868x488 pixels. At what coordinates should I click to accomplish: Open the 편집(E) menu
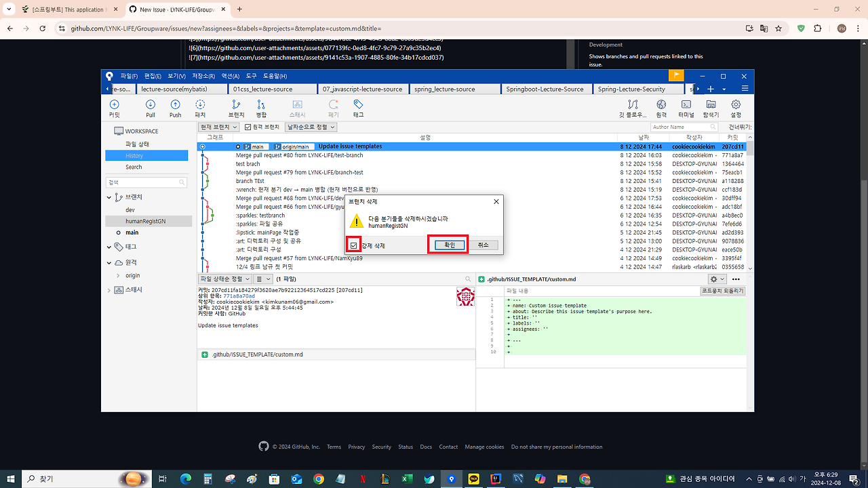coord(153,76)
